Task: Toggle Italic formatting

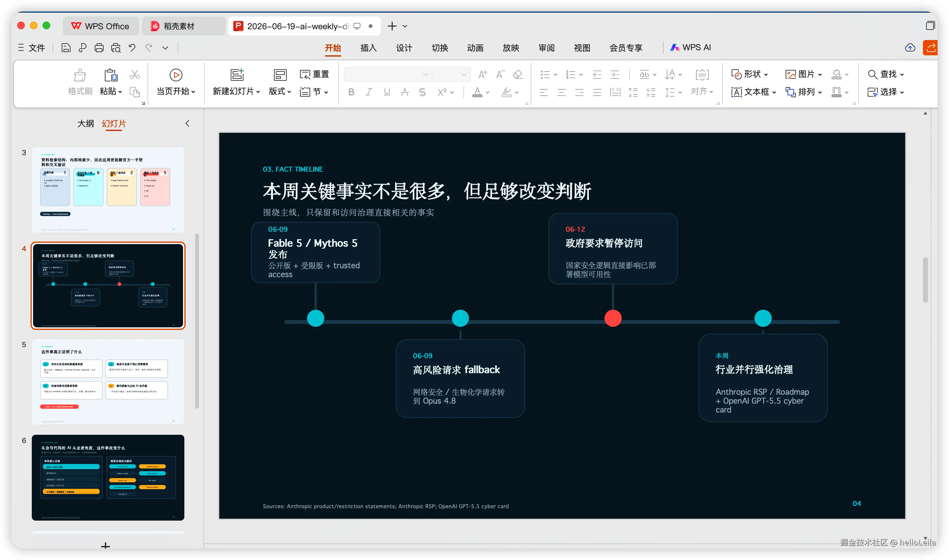Action: [369, 92]
